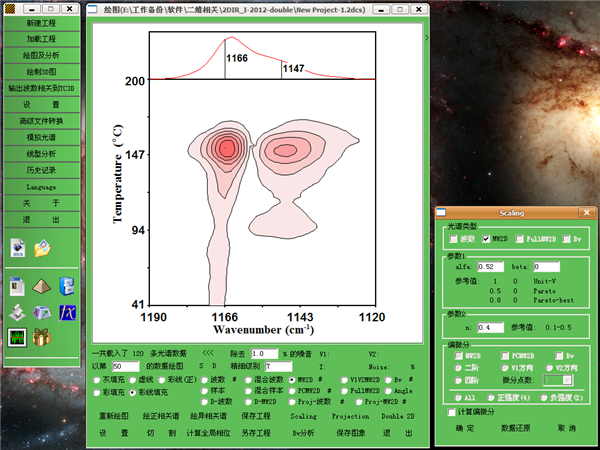This screenshot has width=600, height=450.
Task: Click 确定 in the Scaling dialog
Action: tap(465, 427)
